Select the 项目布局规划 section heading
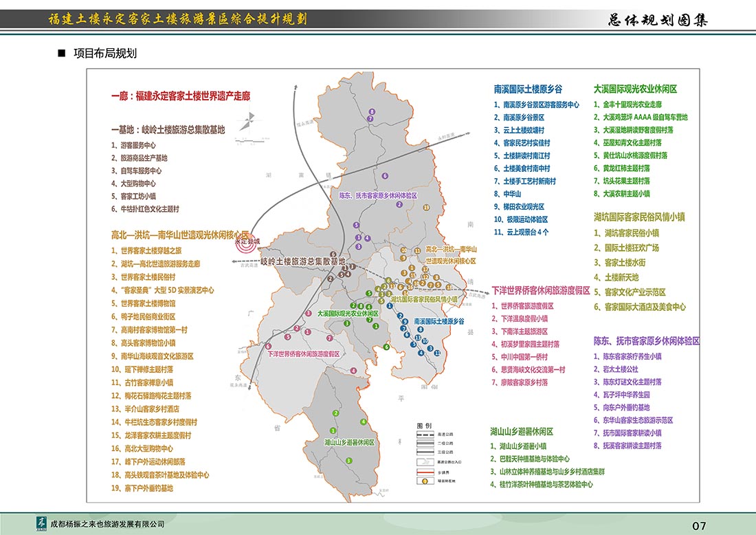The width and height of the screenshot is (756, 535). (105, 53)
